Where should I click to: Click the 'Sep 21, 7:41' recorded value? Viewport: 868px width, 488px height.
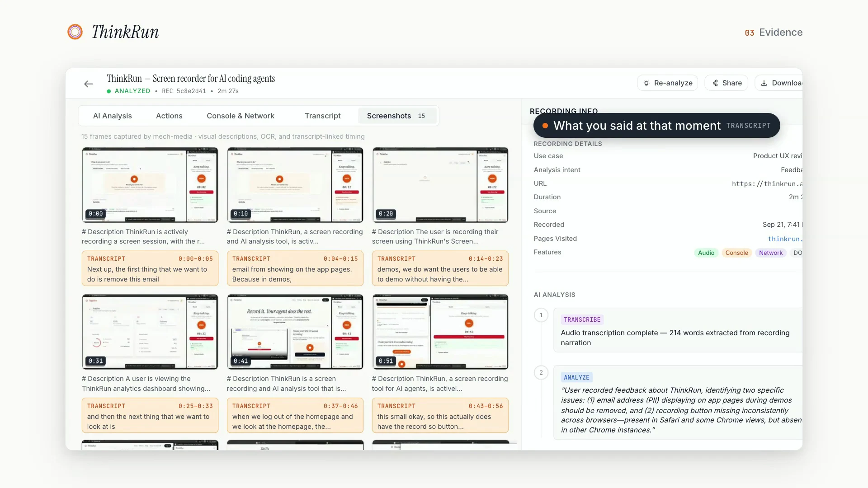[783, 225]
